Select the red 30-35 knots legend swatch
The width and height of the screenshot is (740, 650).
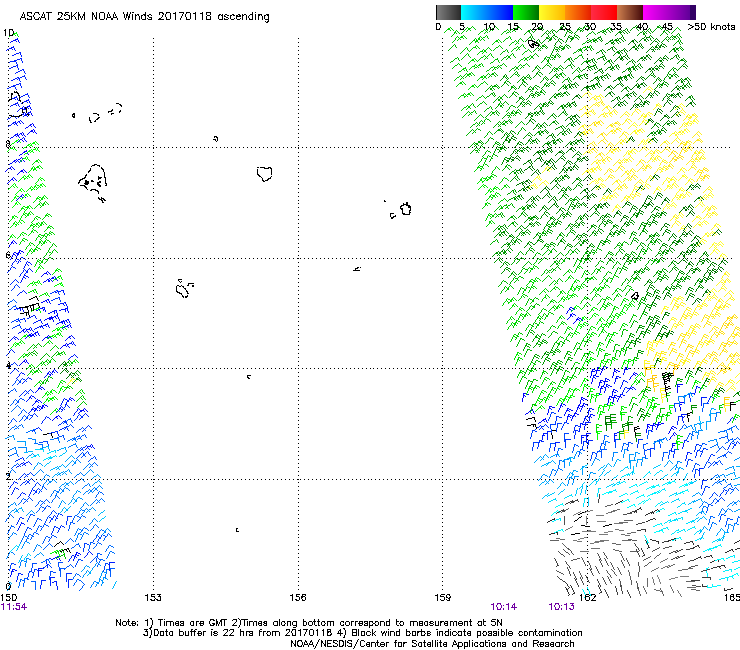pos(604,12)
